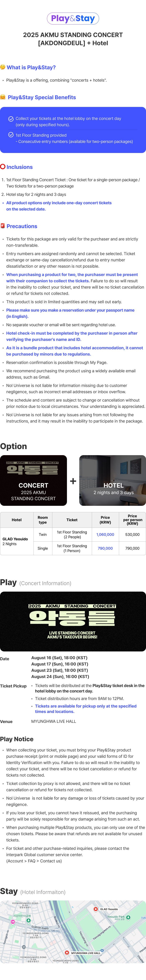Click the CONCERT option thumbnail
This screenshot has width=146, height=980.
point(33,480)
